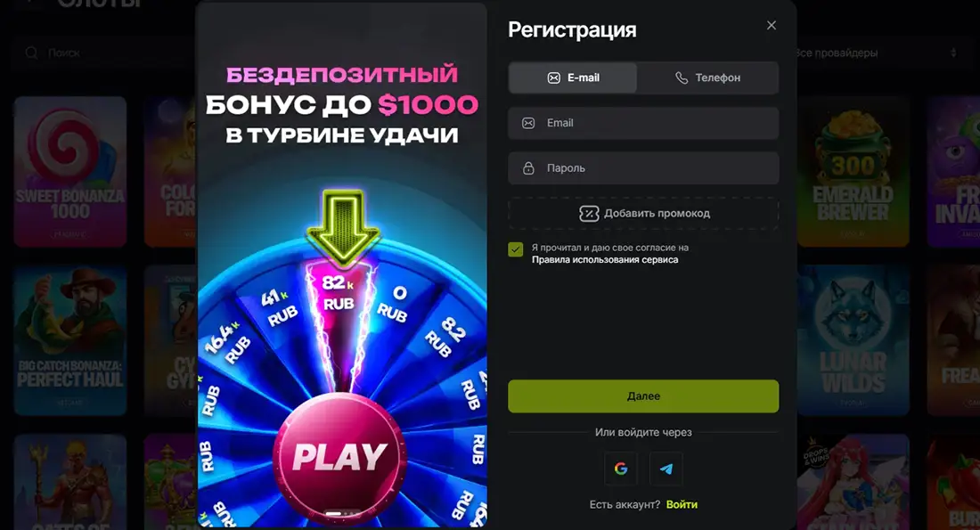Click the banner carousel indicator dots
980x530 pixels.
[342, 514]
